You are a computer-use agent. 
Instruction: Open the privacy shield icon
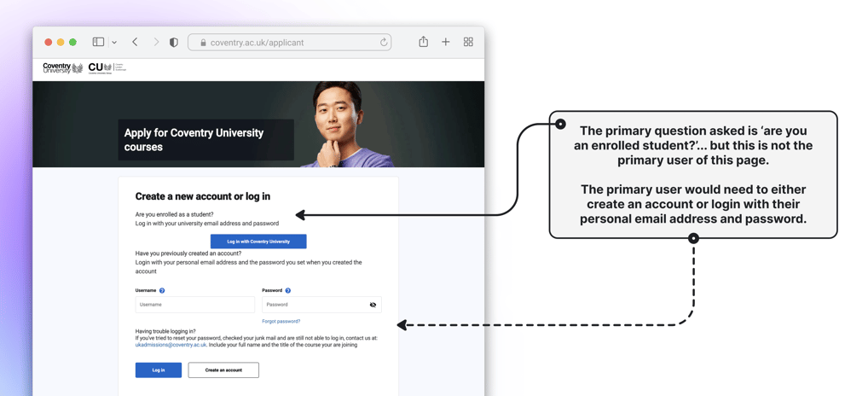[x=174, y=42]
